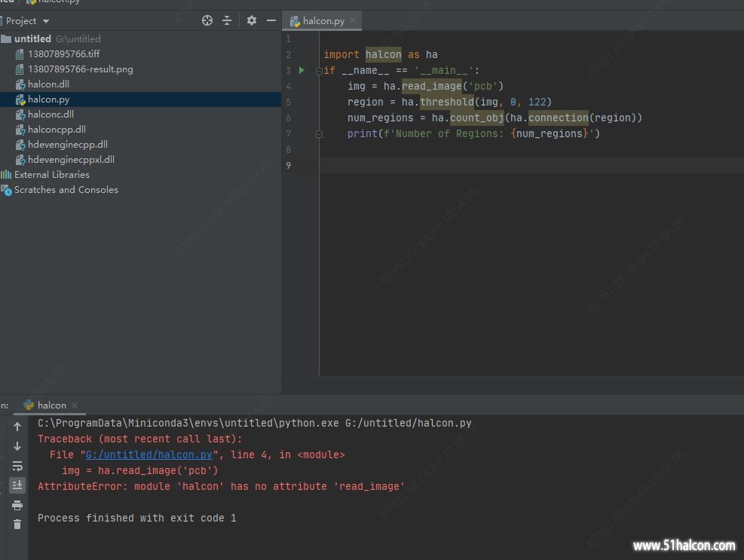Open the Project view dropdown
Viewport: 744px width, 560px height.
point(46,21)
